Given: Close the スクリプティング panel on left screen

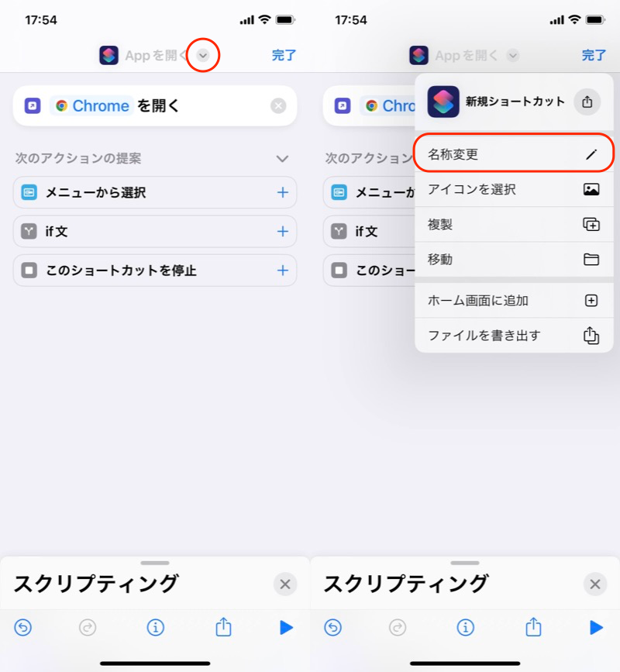Looking at the screenshot, I should [284, 584].
